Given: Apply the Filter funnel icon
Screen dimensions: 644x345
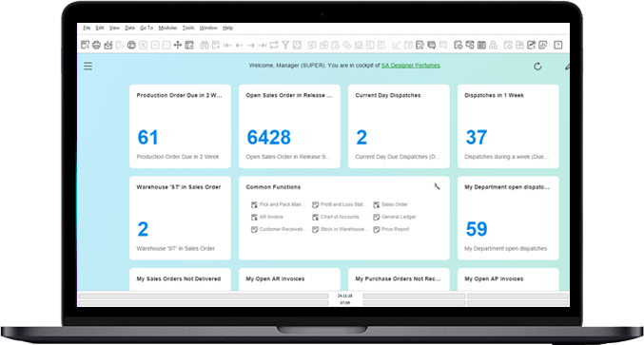Looking at the screenshot, I should click(x=285, y=45).
